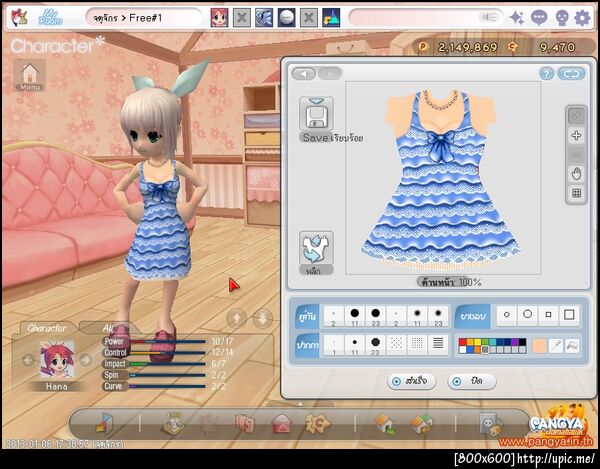
Task: Click the zoom in plus tool
Action: (x=576, y=135)
